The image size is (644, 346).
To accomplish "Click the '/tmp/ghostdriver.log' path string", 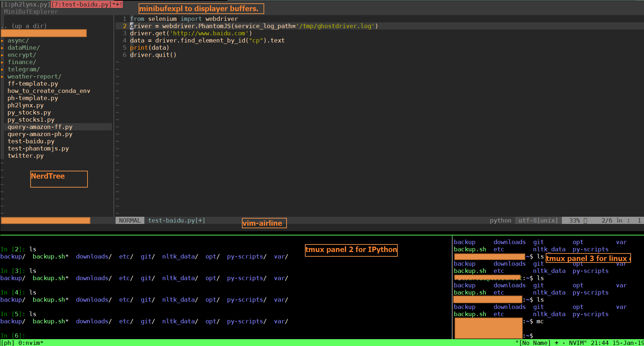I will click(x=335, y=26).
